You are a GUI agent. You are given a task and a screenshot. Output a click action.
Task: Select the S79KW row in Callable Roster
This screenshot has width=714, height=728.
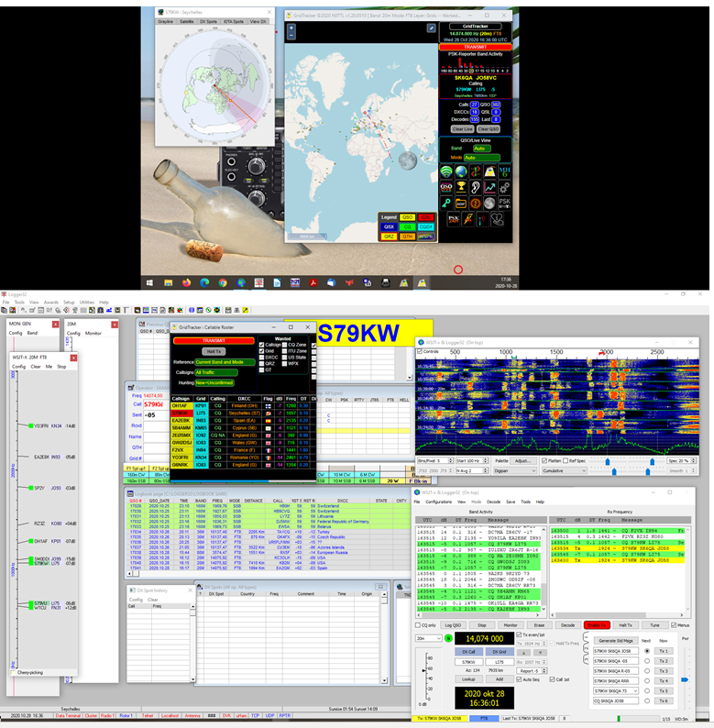[x=243, y=413]
